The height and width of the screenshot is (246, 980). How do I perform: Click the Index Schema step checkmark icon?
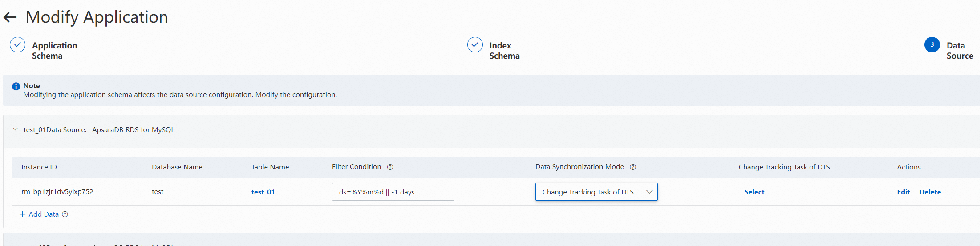(x=475, y=45)
